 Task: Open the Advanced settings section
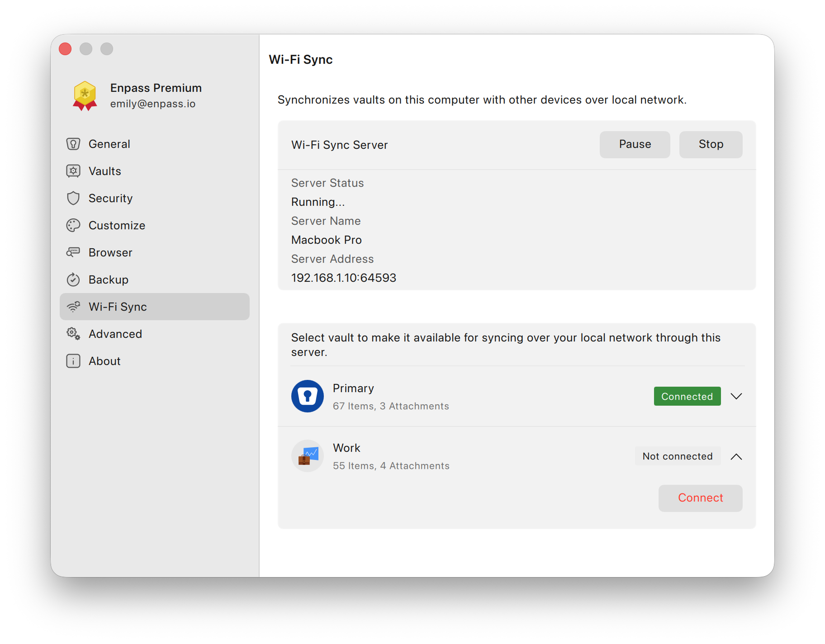(155, 334)
